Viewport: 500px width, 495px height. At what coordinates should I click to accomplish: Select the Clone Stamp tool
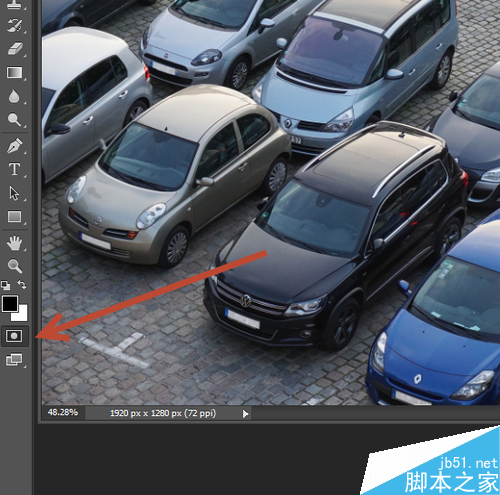[14, 4]
